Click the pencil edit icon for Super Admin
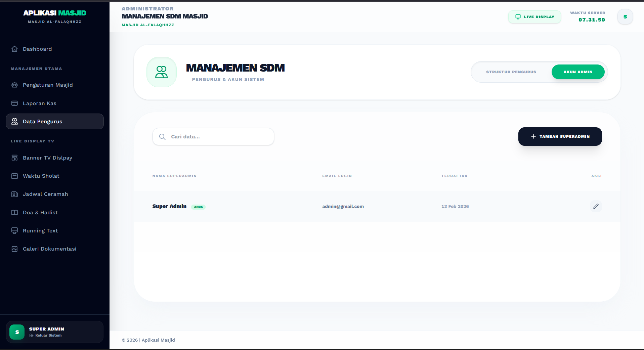 pyautogui.click(x=596, y=206)
